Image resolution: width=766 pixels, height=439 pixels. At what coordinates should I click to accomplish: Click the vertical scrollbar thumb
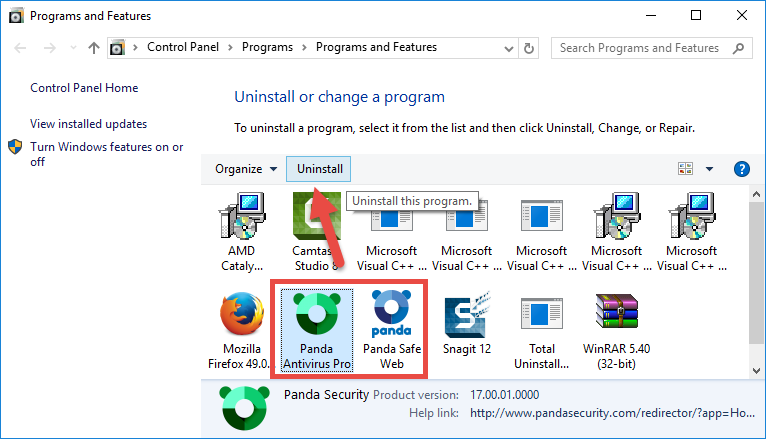pos(756,273)
